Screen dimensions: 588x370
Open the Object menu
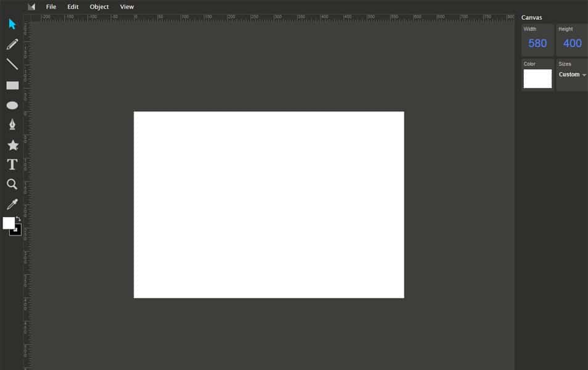tap(99, 6)
